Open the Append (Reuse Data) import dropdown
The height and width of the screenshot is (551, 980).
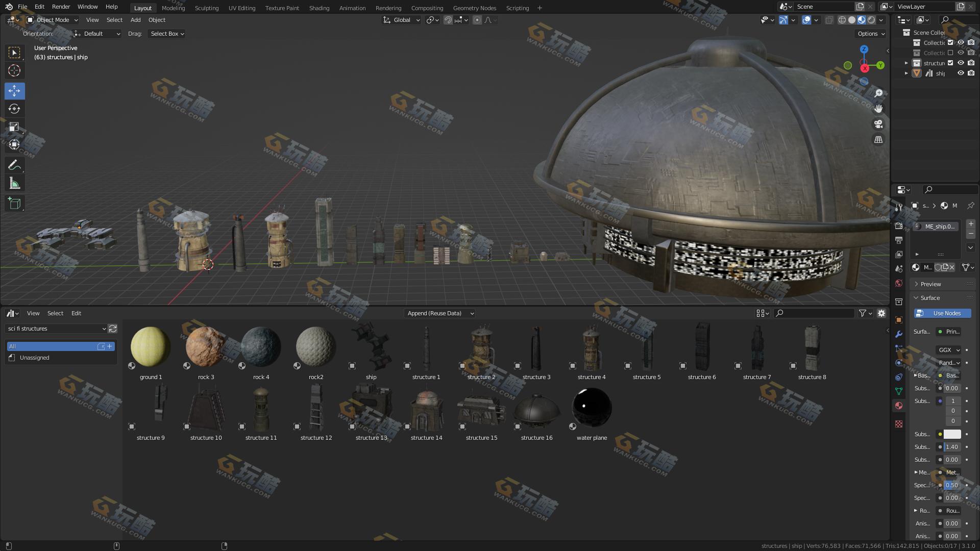(439, 313)
